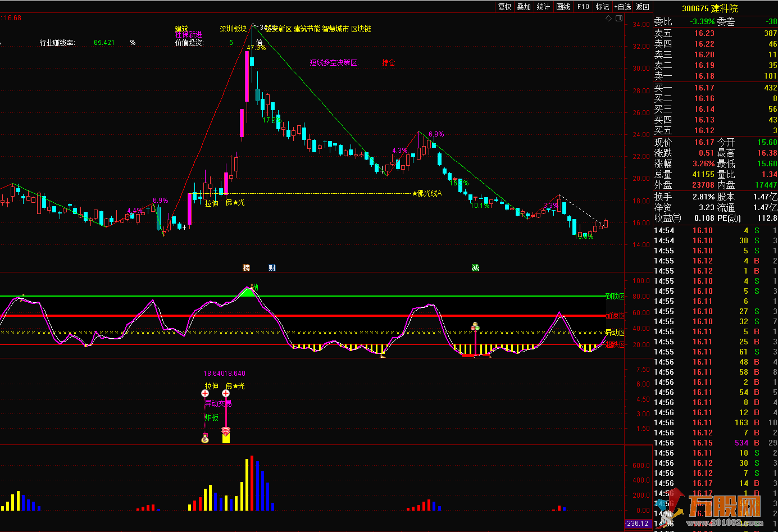
Task: Click the 佛光线A label on price chart
Action: pos(427,193)
